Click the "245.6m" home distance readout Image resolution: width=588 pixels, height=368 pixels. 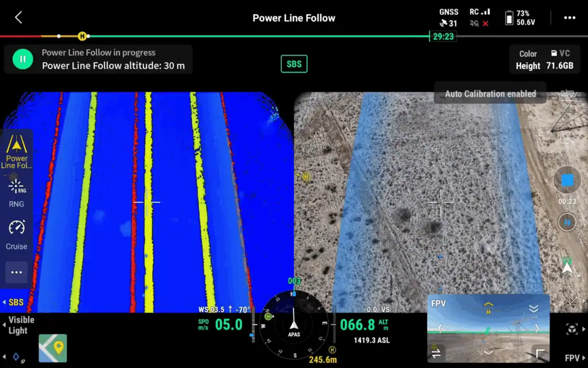click(x=323, y=360)
